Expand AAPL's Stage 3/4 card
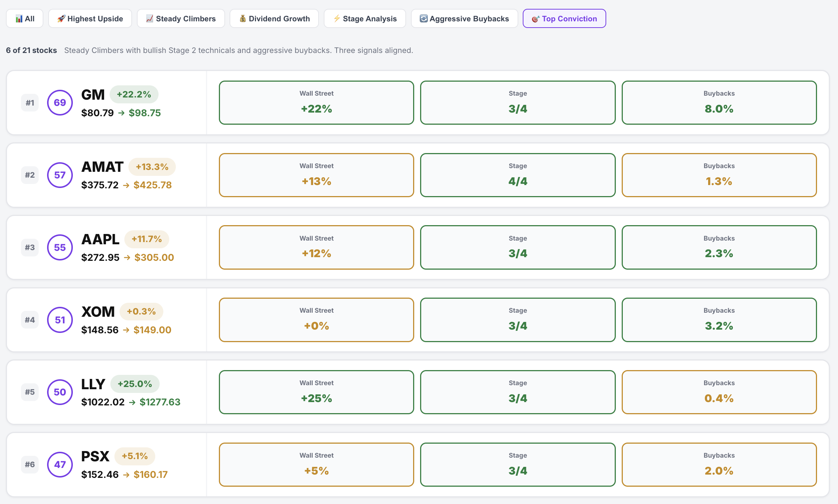Viewport: 838px width, 504px height. point(517,247)
